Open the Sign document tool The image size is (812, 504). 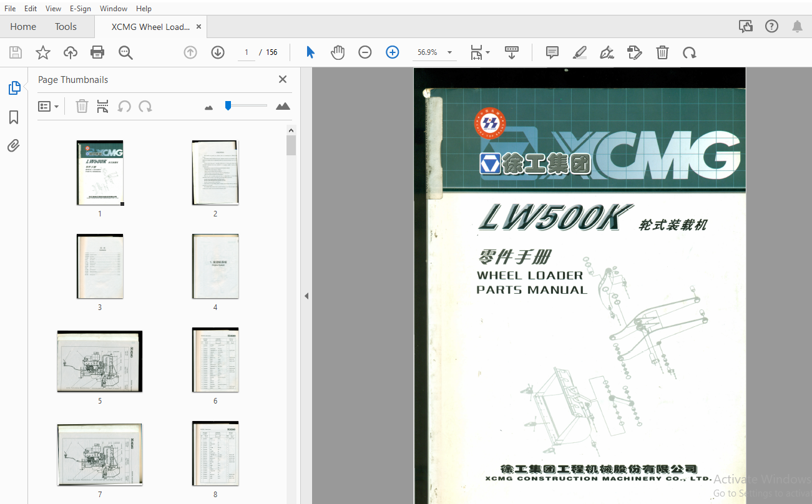[x=607, y=52]
